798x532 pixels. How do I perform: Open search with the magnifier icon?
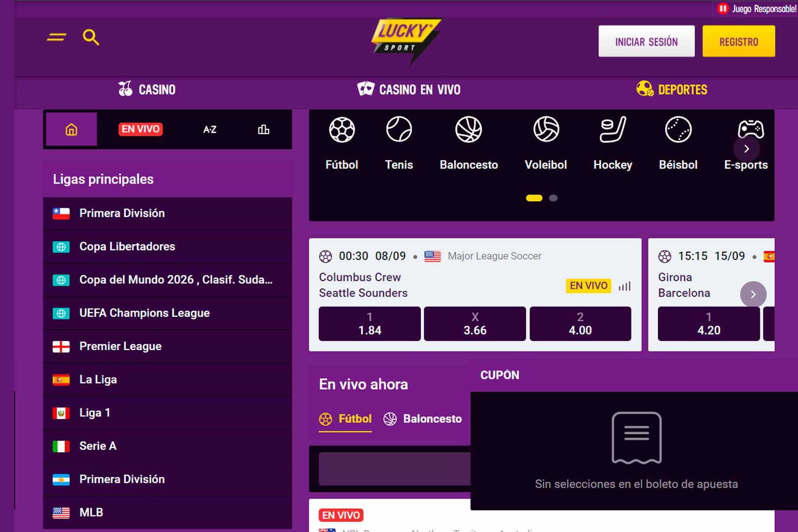(91, 37)
